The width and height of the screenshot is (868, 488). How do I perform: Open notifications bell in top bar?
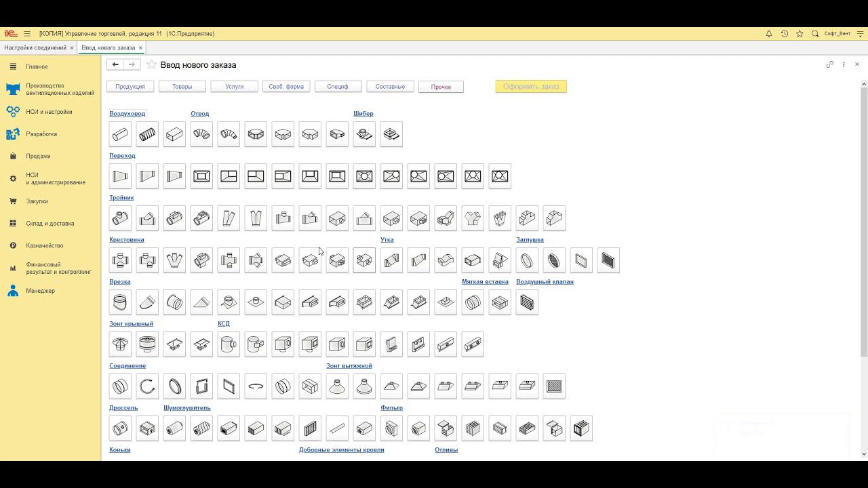769,33
